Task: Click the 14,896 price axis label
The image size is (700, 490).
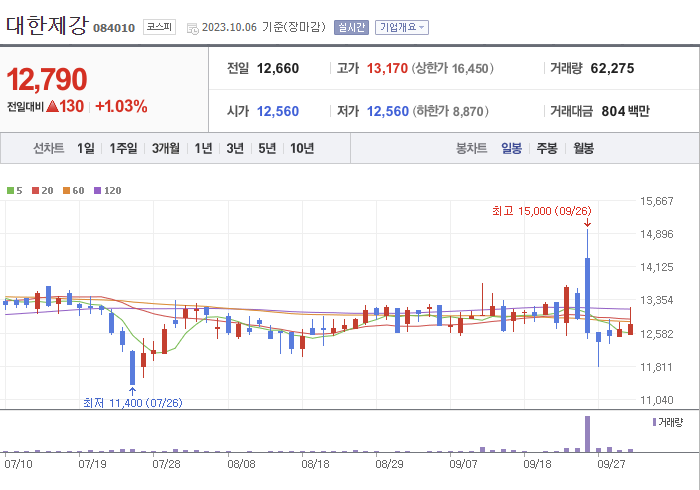Action: coord(656,234)
